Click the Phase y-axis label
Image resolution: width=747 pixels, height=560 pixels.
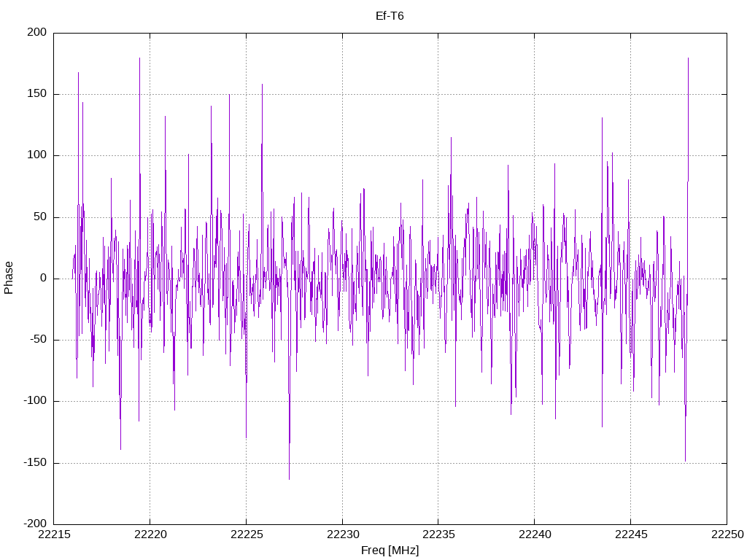point(9,278)
